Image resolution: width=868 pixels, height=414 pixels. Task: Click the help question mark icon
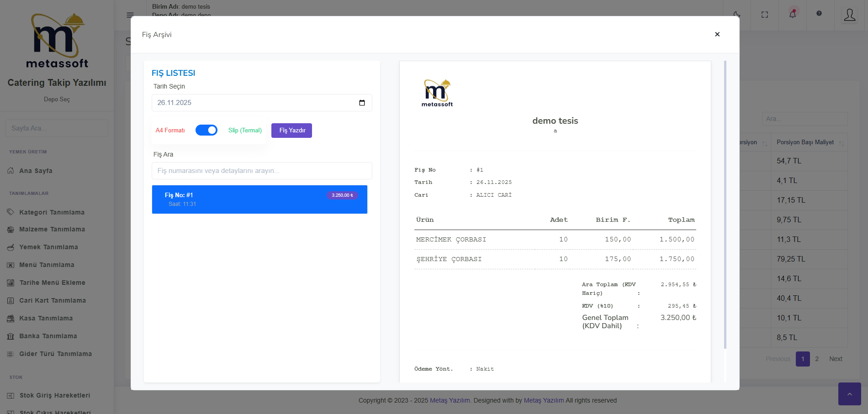coord(819,13)
